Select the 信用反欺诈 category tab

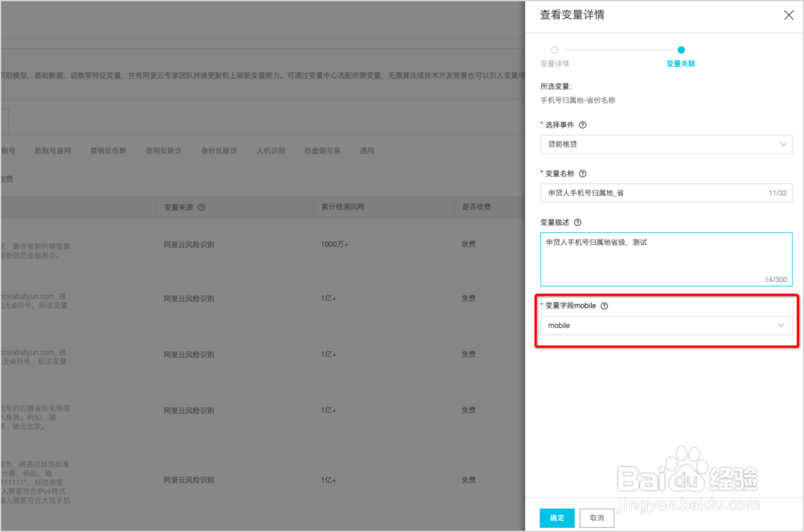click(163, 150)
